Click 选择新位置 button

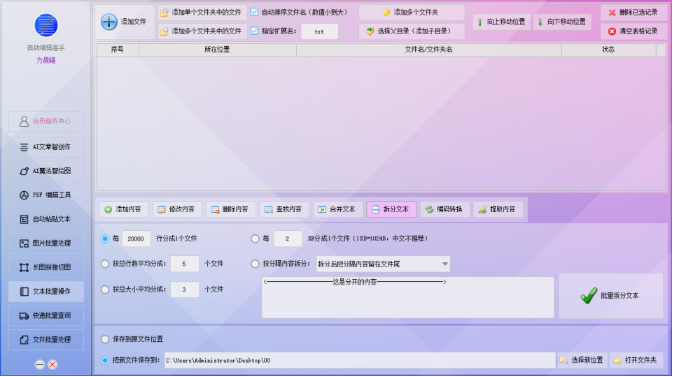pyautogui.click(x=582, y=360)
